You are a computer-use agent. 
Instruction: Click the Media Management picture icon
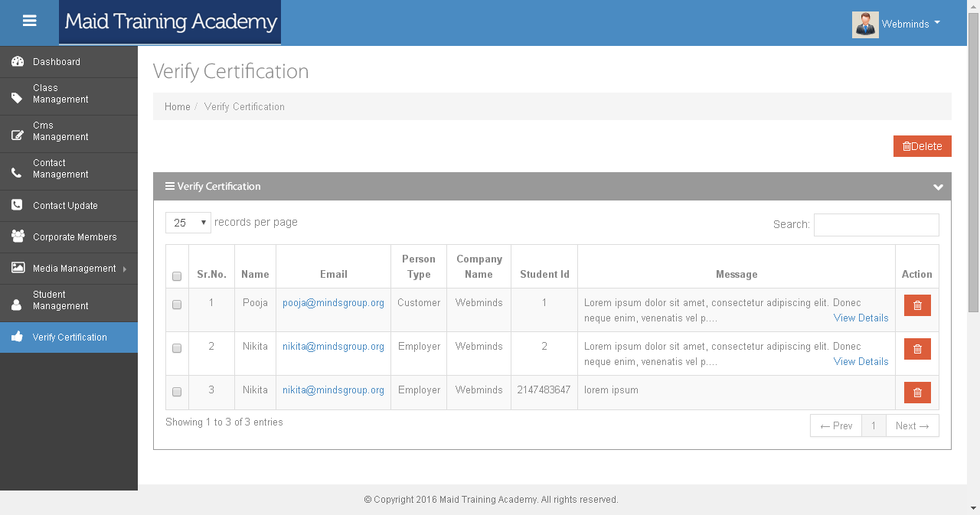coord(17,268)
